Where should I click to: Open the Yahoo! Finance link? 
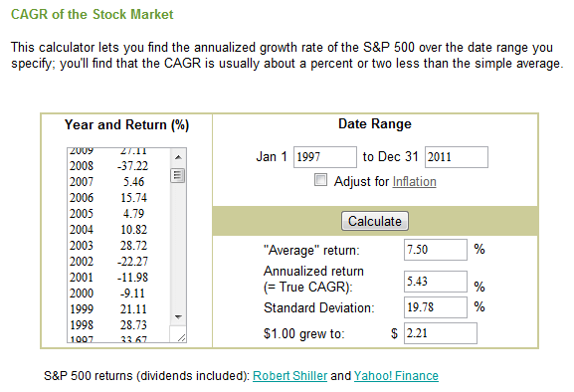pos(396,376)
